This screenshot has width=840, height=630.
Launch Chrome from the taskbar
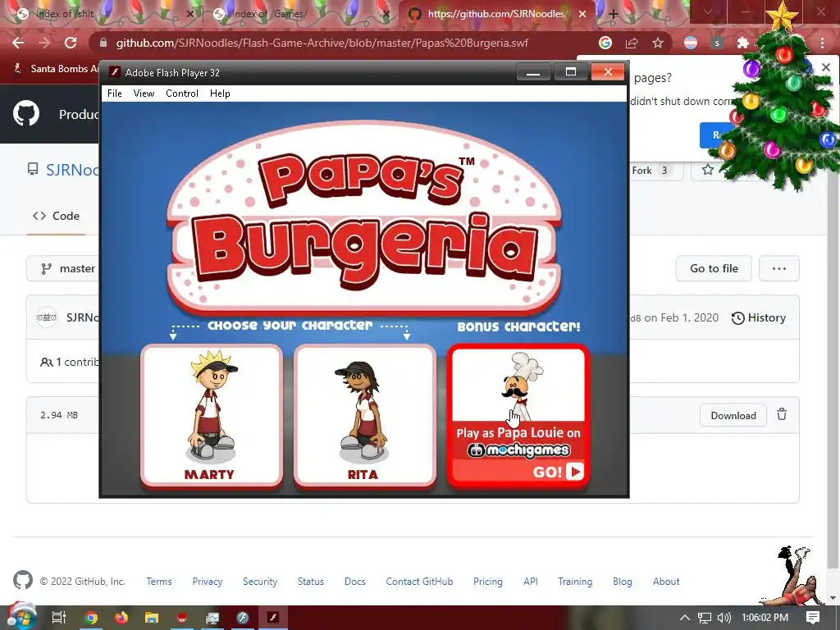coord(91,618)
